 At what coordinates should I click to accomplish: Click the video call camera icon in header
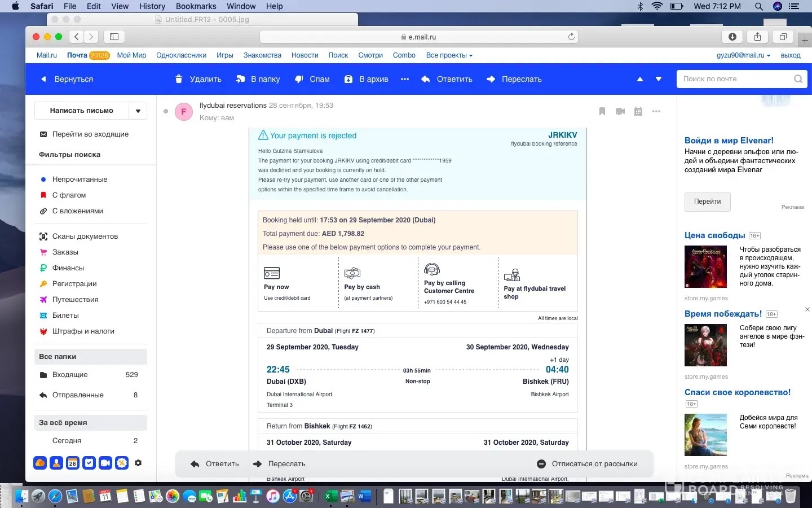pyautogui.click(x=620, y=111)
